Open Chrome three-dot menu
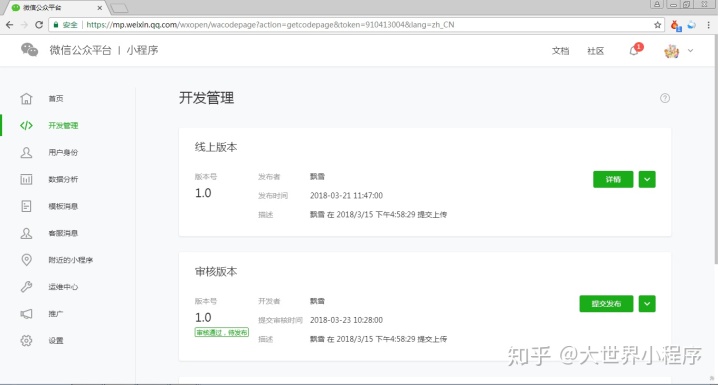 709,25
